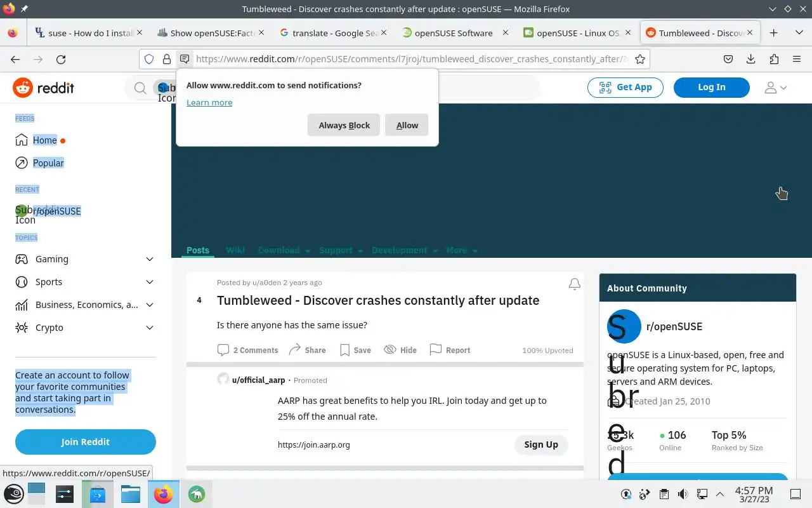The image size is (812, 508).
Task: Click the 'Tumbleweed - Discover crashes constantly' post title
Action: pyautogui.click(x=378, y=300)
